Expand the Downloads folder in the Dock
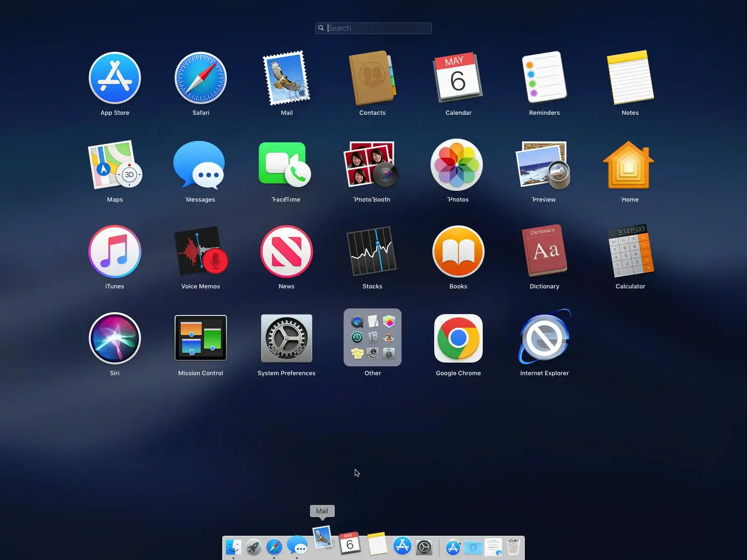 473,547
